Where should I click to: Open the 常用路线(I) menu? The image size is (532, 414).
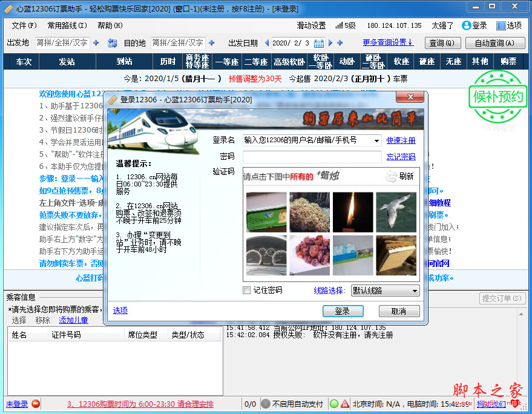coord(67,25)
